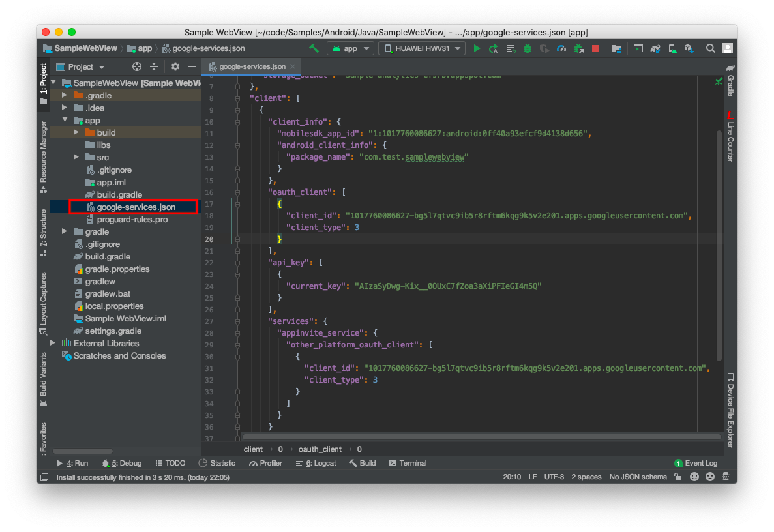The image size is (774, 532).
Task: Open the app run configuration dropdown
Action: 350,48
